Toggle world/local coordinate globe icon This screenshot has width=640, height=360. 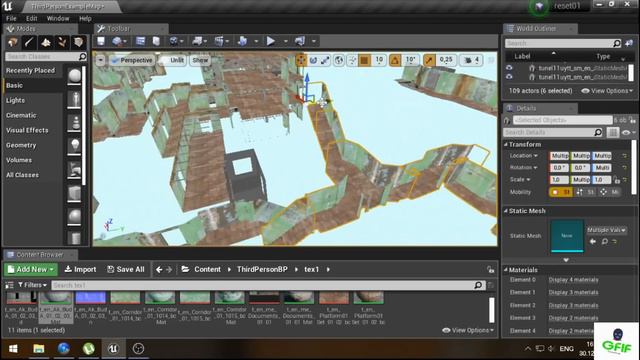coord(339,60)
